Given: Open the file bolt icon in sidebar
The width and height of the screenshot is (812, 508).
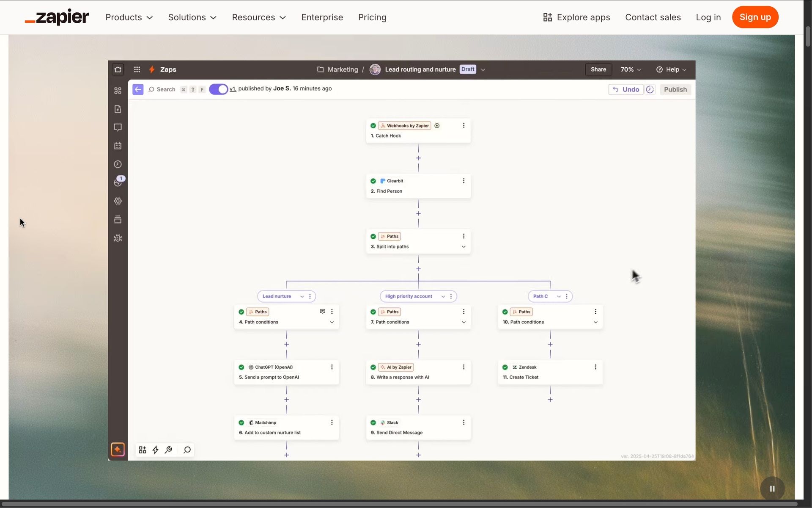Looking at the screenshot, I should tap(118, 109).
